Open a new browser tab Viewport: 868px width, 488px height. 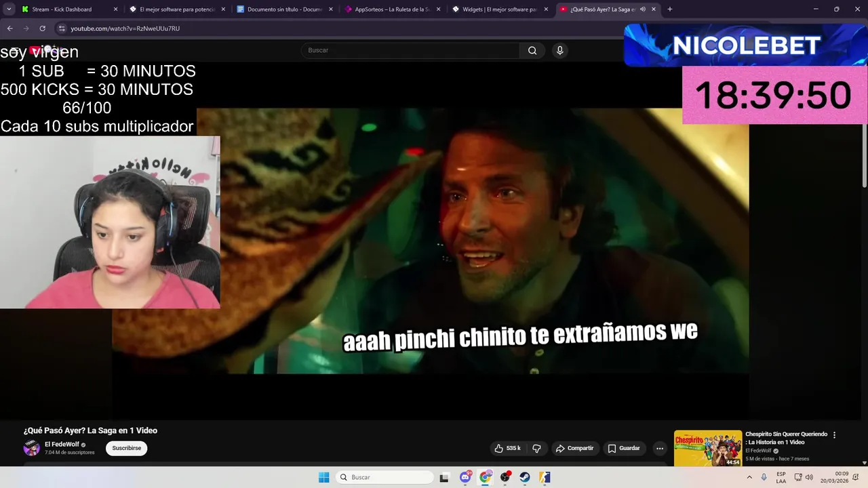[x=670, y=9]
